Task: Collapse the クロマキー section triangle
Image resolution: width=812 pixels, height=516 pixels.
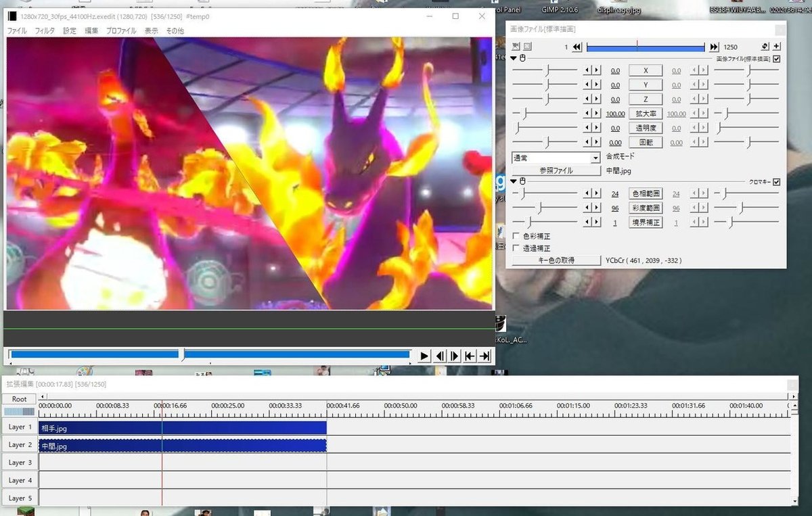Action: click(514, 181)
